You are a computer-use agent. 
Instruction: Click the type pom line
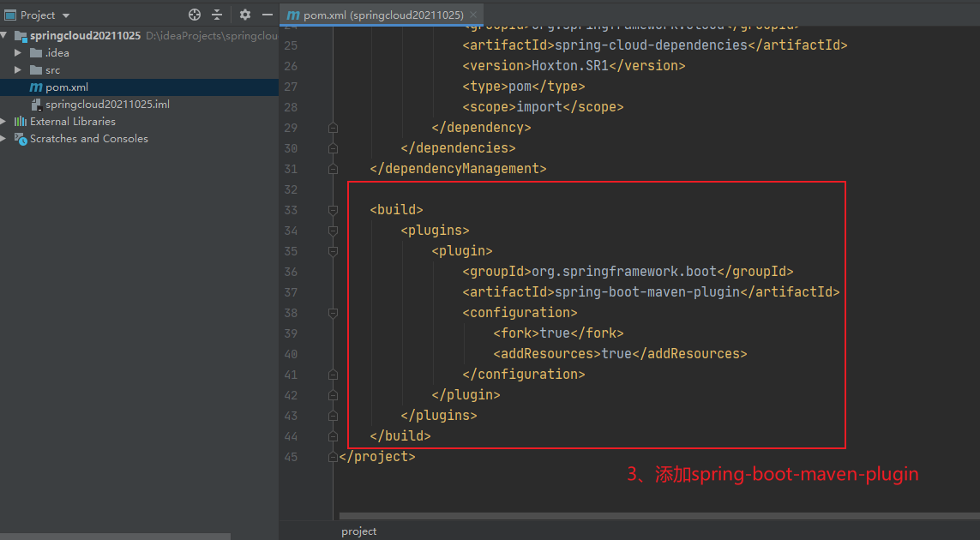click(x=524, y=87)
